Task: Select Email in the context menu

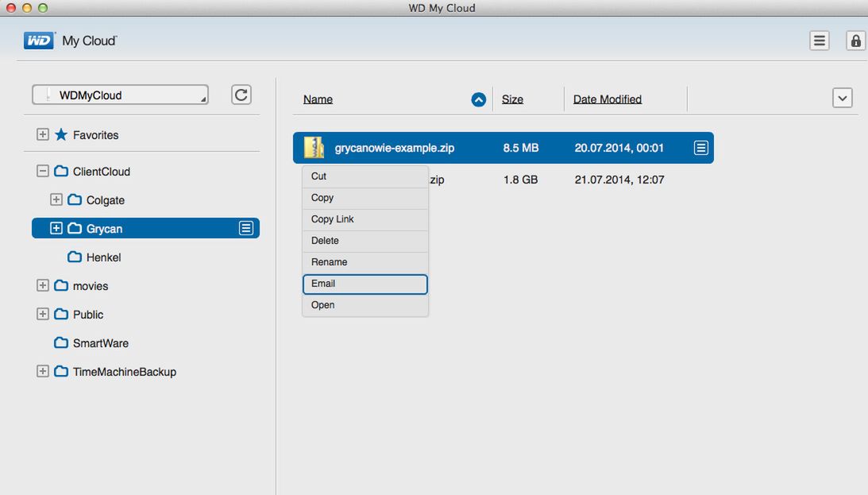Action: pos(365,284)
